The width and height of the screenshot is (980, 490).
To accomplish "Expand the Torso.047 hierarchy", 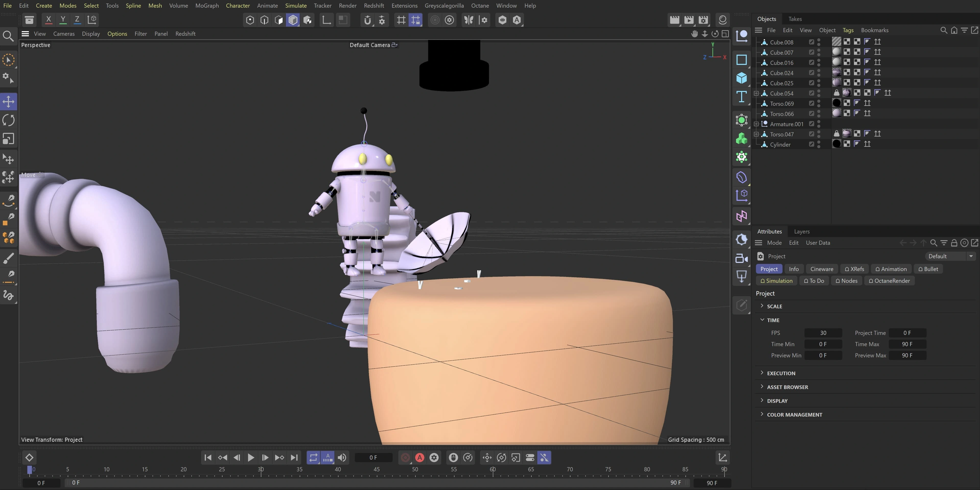I will point(756,134).
